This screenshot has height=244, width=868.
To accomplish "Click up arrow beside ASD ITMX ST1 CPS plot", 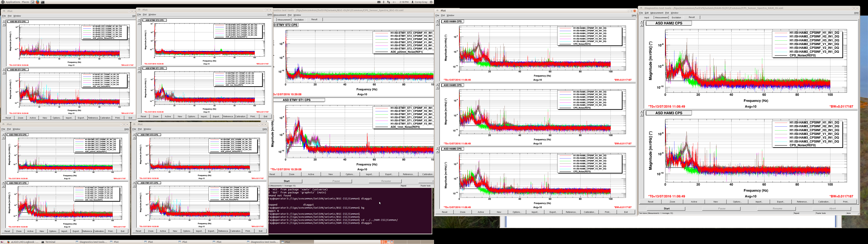I will (4, 186).
